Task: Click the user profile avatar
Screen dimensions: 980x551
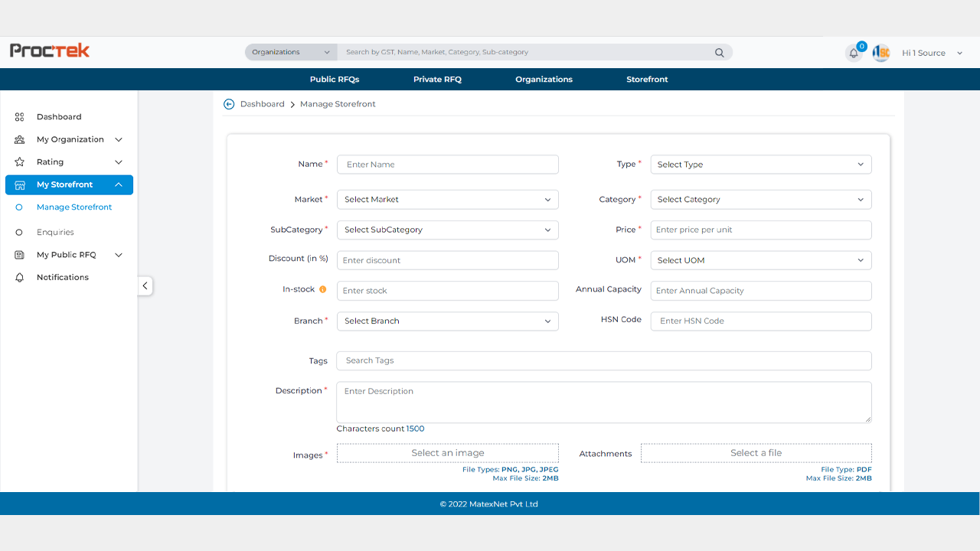Action: pyautogui.click(x=881, y=53)
